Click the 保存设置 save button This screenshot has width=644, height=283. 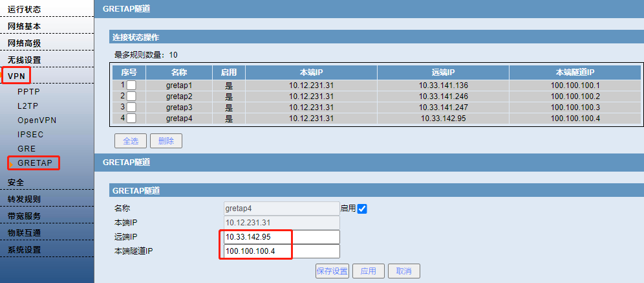(332, 271)
